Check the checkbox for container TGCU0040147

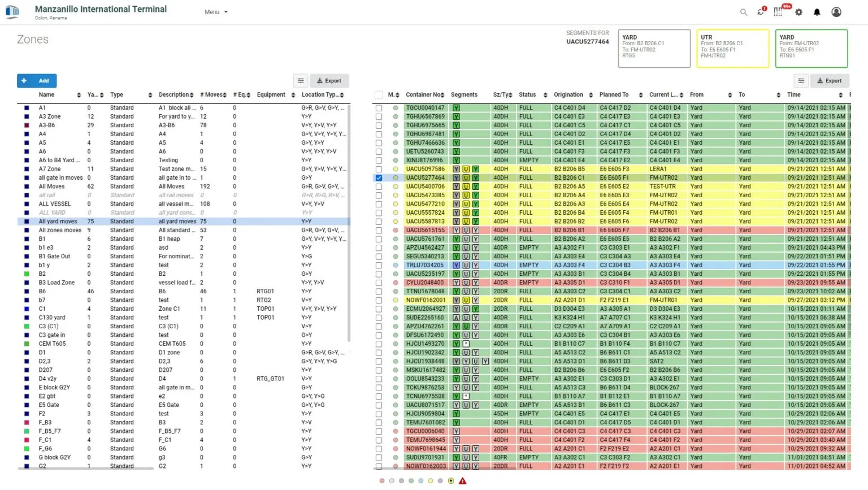coord(379,108)
